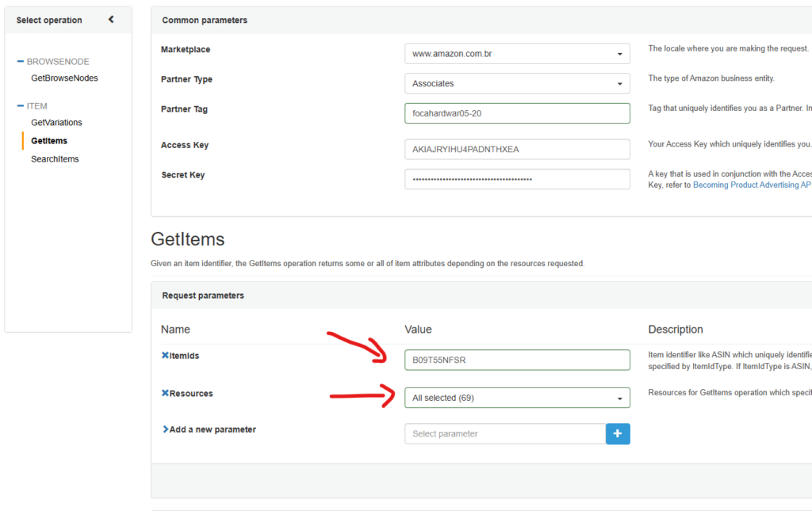Click the Name column header
Screen dimensions: 812x511
[x=175, y=330]
